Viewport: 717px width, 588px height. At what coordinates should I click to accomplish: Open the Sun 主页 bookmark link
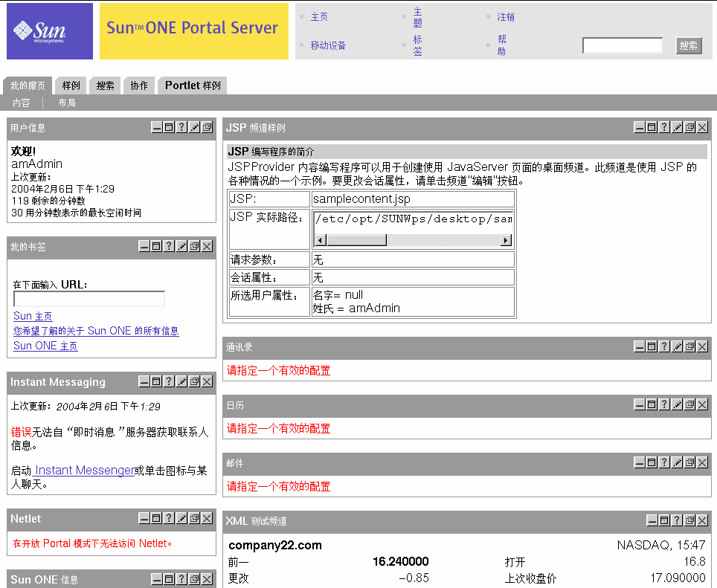click(33, 316)
